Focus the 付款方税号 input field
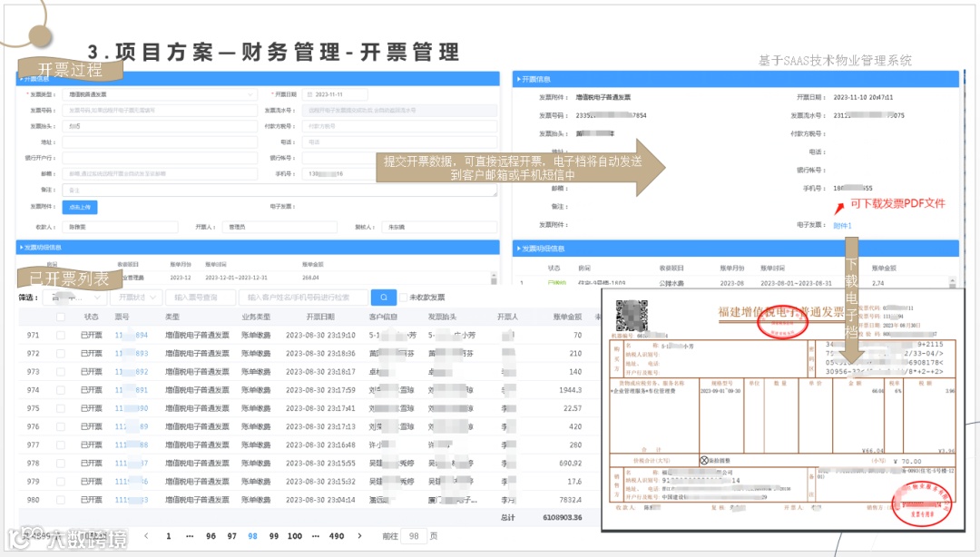980x557 pixels. [400, 126]
